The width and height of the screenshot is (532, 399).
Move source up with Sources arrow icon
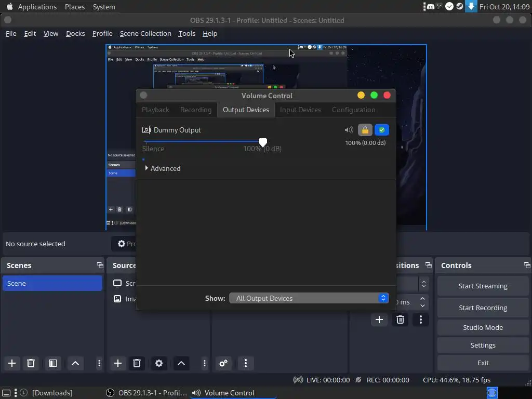[x=181, y=363]
